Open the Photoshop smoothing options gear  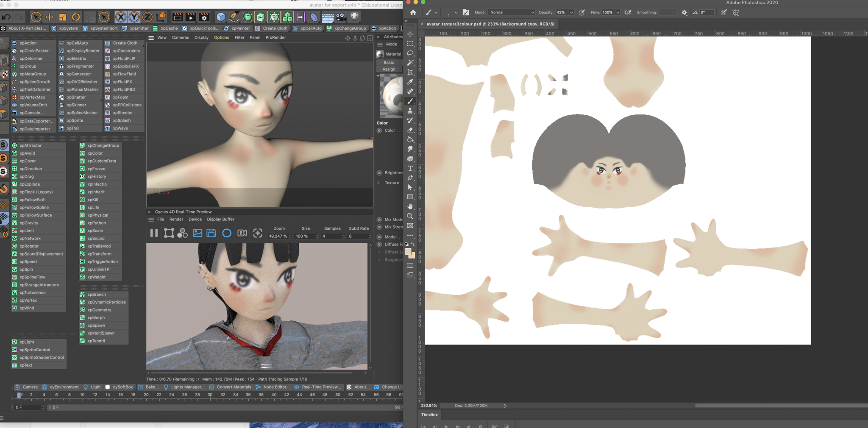pyautogui.click(x=684, y=12)
